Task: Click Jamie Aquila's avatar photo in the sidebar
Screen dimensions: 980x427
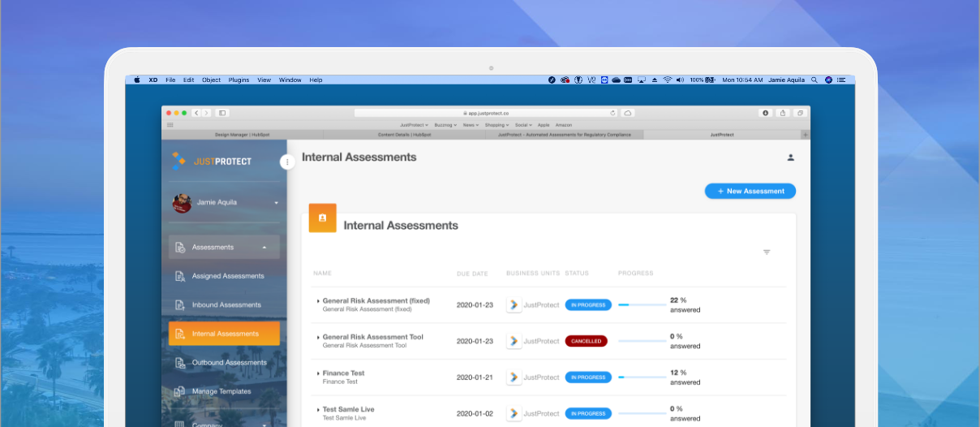Action: (182, 203)
